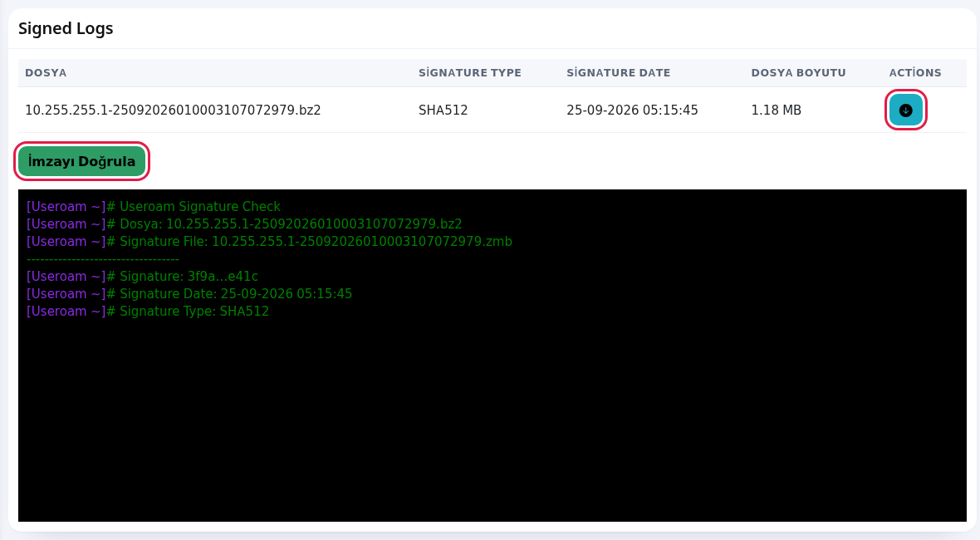This screenshot has width=980, height=540.
Task: Click the terminal Signature Date line
Action: point(189,294)
